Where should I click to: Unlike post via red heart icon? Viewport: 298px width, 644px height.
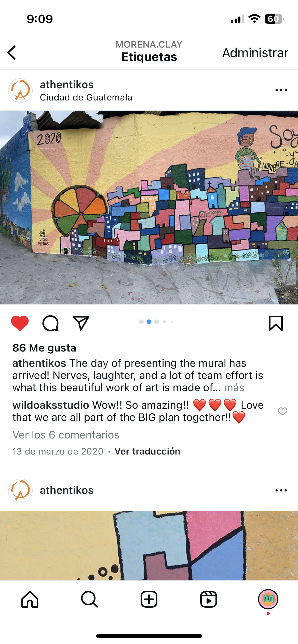(20, 323)
